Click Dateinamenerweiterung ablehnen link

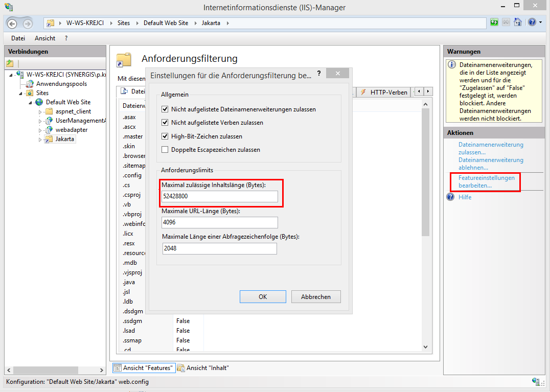(491, 164)
